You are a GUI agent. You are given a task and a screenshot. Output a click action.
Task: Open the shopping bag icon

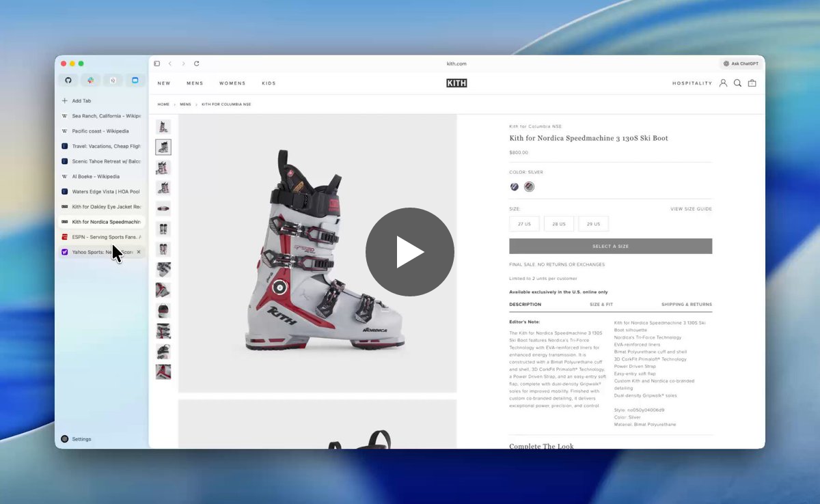(x=752, y=83)
